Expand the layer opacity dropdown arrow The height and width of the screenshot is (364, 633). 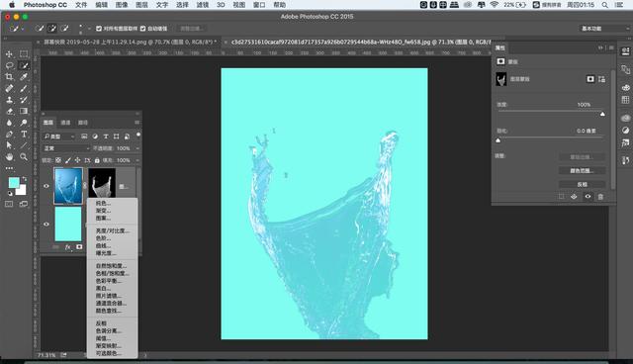(x=137, y=148)
